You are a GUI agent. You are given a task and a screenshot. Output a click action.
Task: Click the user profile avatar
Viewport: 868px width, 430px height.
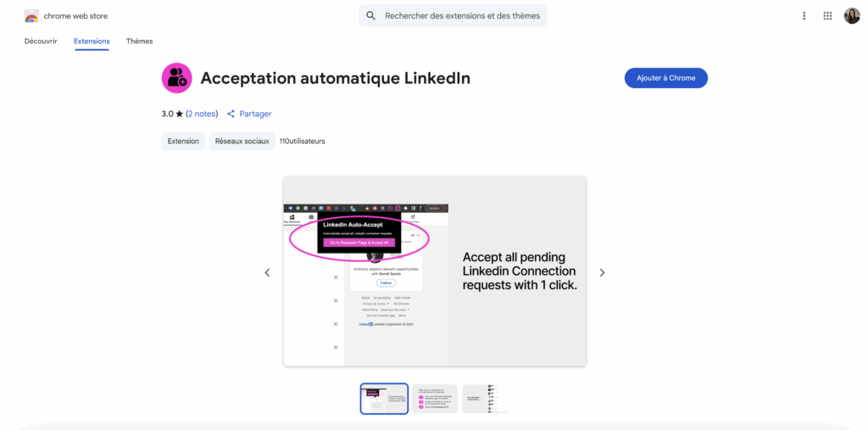click(852, 16)
